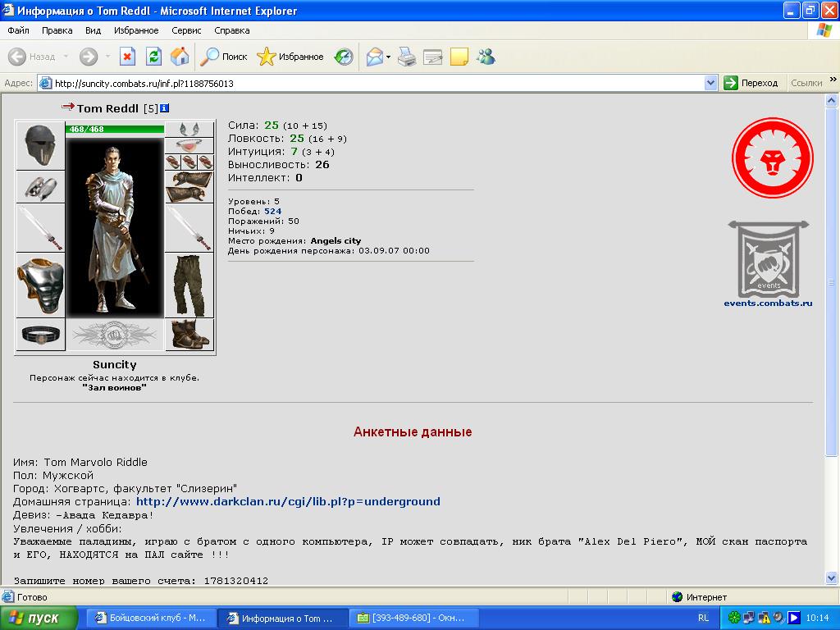Click the Forward arrow toolbar button

tap(89, 57)
